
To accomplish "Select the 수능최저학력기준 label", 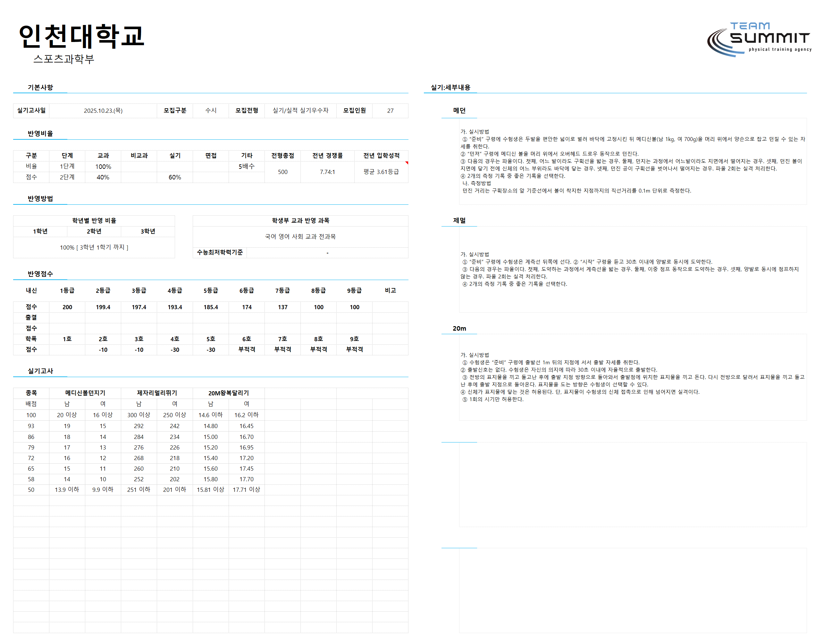I will [x=220, y=252].
